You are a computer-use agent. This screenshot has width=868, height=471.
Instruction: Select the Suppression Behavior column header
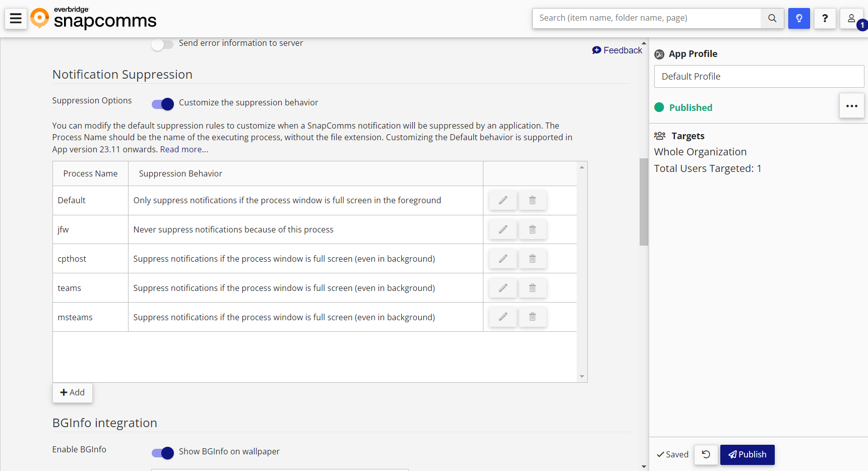coord(306,173)
